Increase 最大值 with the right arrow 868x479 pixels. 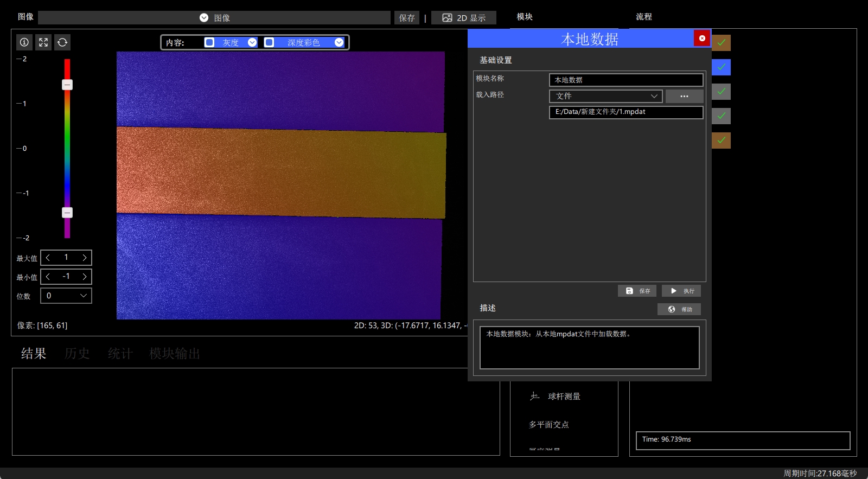coord(85,258)
